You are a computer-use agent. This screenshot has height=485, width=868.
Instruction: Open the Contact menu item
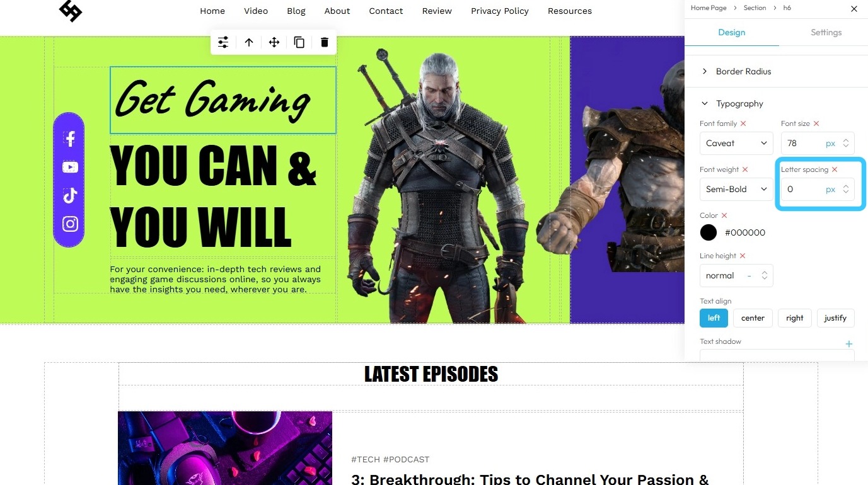click(386, 11)
